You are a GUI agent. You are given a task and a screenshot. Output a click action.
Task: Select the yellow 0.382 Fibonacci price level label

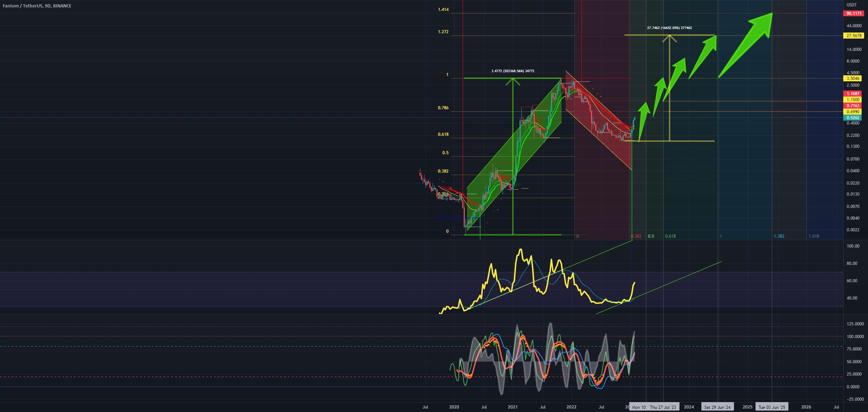pos(443,171)
